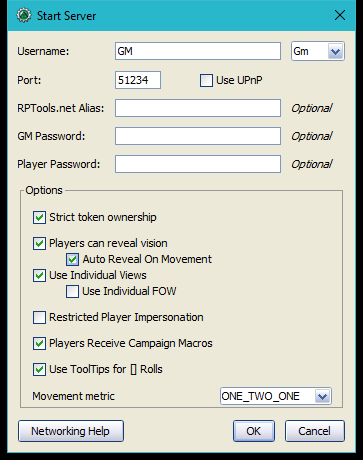Click the MapTool gear icon in title bar
The image size is (363, 460).
tap(24, 15)
